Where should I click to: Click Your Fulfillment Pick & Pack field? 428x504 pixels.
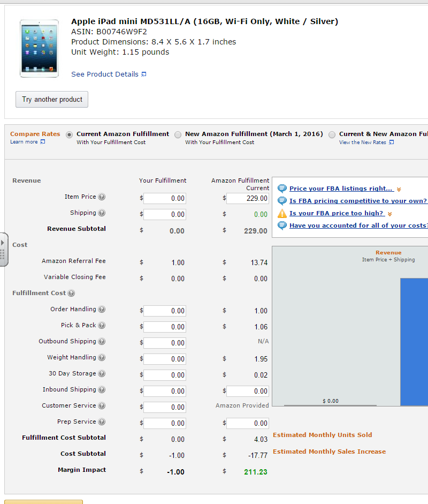(x=165, y=327)
